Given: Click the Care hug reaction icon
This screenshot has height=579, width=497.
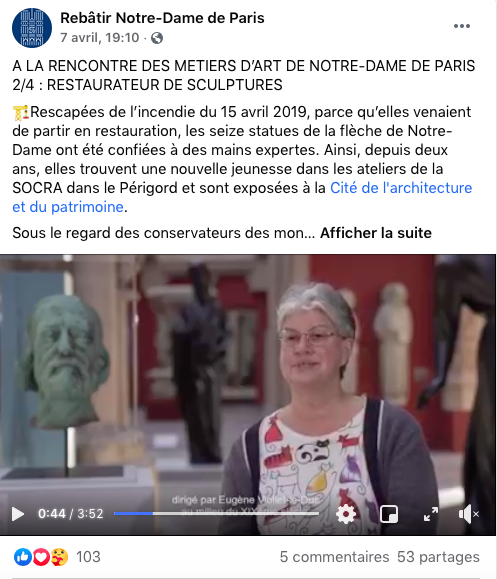Looking at the screenshot, I should tap(59, 557).
